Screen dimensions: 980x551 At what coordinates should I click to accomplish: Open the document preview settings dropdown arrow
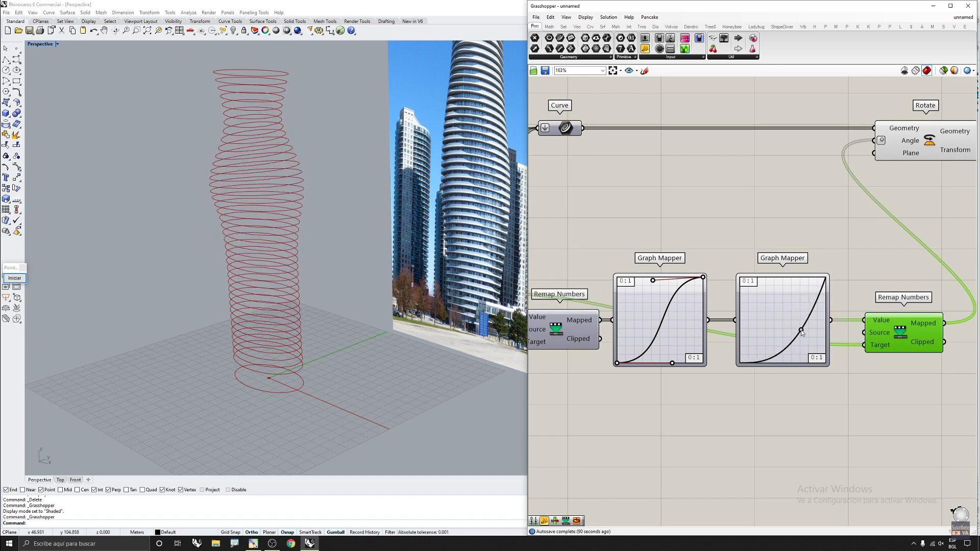(x=974, y=70)
